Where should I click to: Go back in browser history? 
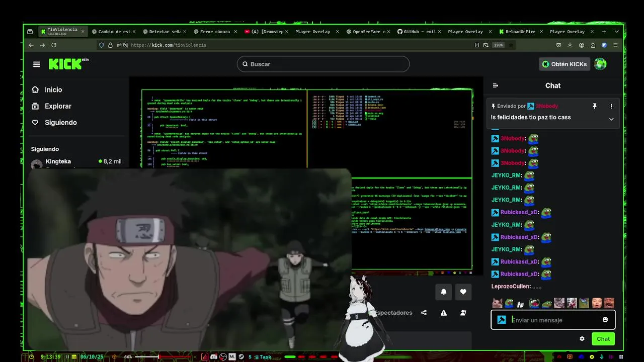pyautogui.click(x=31, y=45)
